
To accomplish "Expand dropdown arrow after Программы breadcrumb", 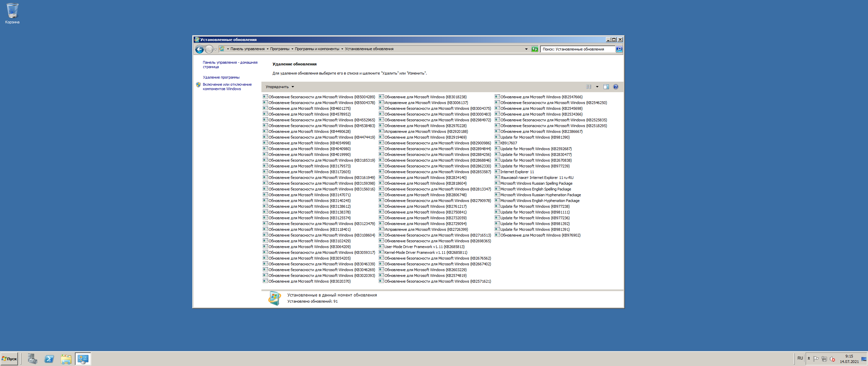I will [292, 49].
